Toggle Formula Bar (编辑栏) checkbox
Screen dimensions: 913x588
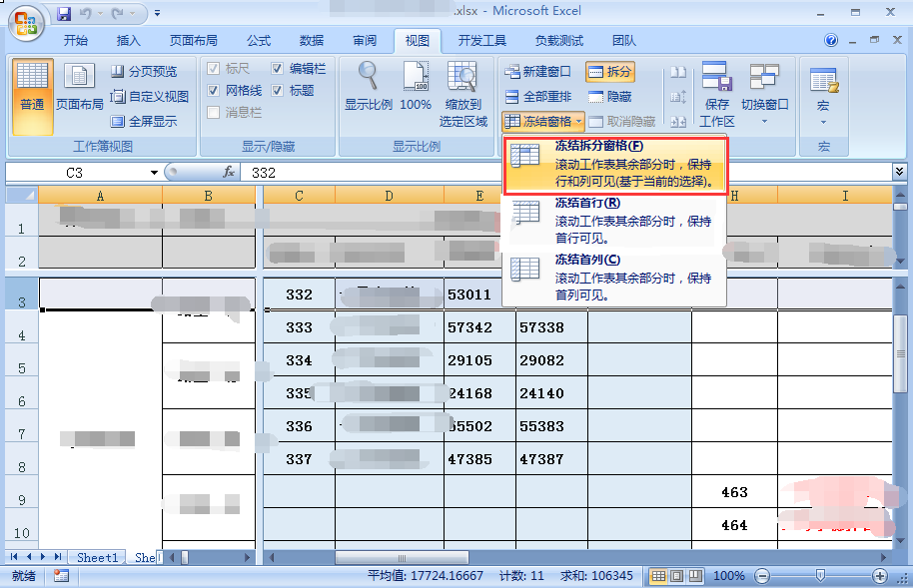(277, 69)
